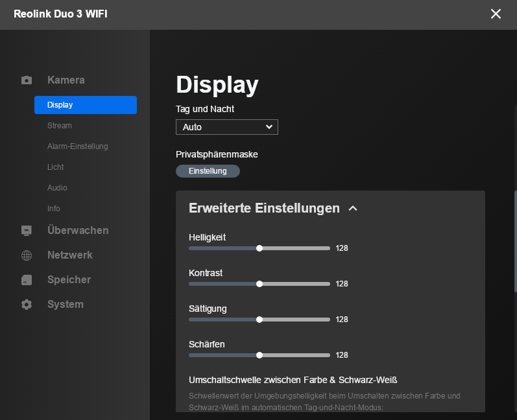This screenshot has width=517, height=420.
Task: Open the Audio settings page
Action: pos(57,188)
